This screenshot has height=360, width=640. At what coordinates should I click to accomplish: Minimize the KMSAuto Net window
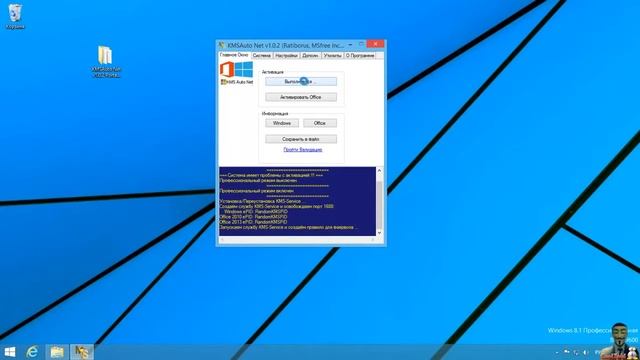(x=350, y=44)
